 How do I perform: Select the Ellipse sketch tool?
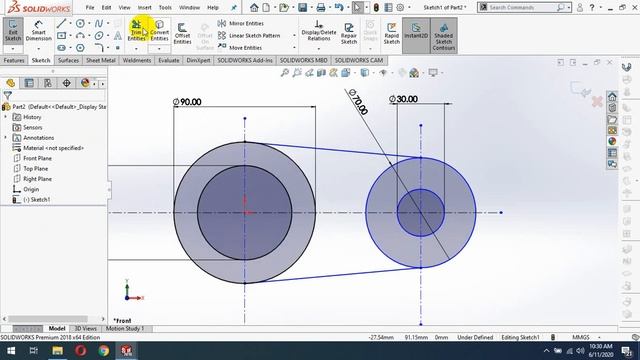click(99, 36)
